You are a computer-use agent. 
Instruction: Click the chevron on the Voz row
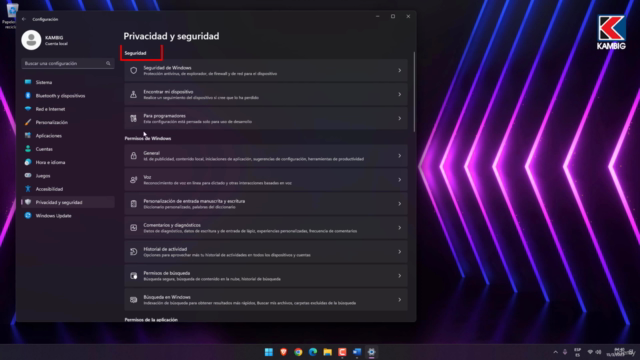click(x=400, y=180)
